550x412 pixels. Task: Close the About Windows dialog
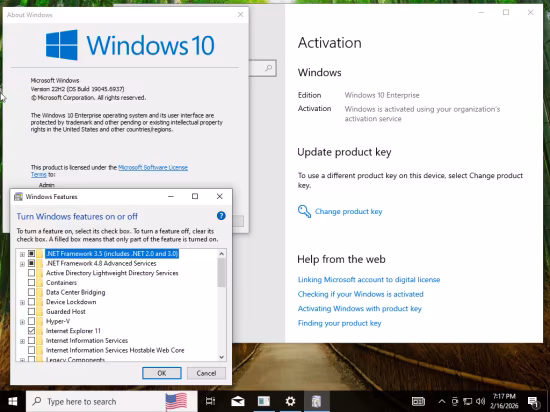(240, 14)
